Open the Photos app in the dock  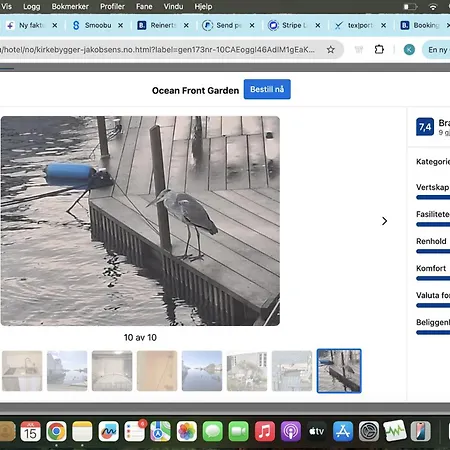(x=187, y=431)
